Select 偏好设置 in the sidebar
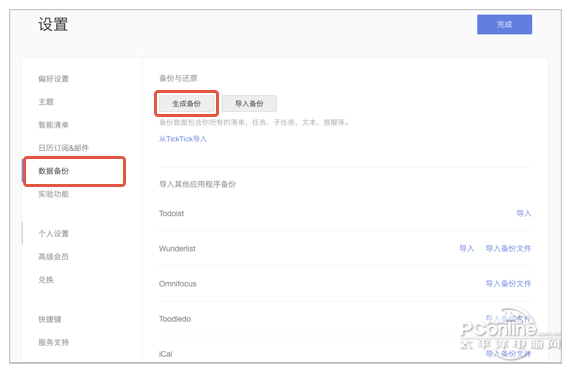The height and width of the screenshot is (380, 580). 54,79
